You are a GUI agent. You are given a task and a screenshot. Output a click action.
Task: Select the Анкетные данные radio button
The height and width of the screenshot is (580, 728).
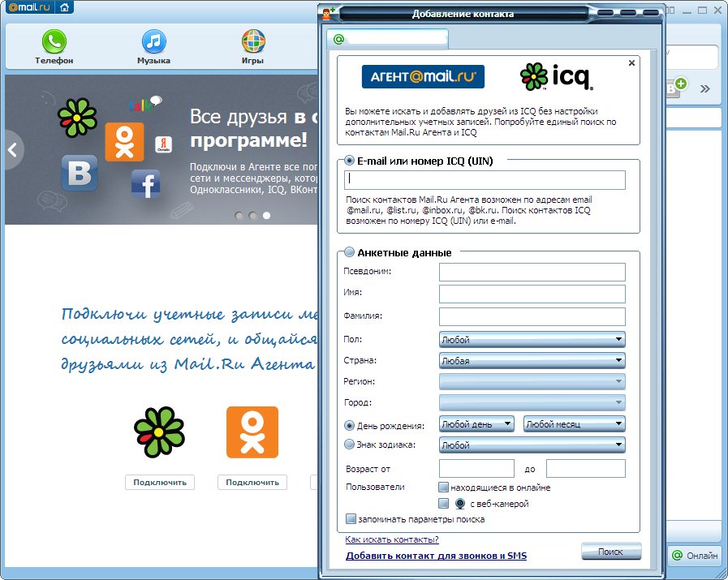pos(349,252)
